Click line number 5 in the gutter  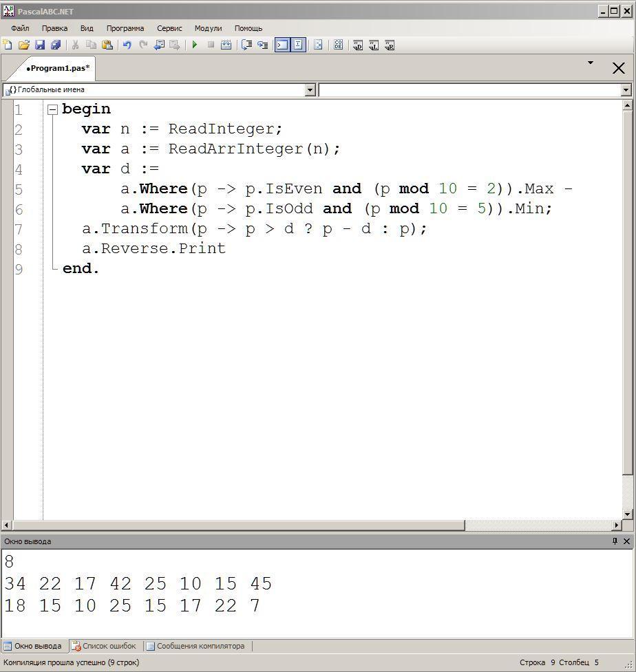[19, 189]
